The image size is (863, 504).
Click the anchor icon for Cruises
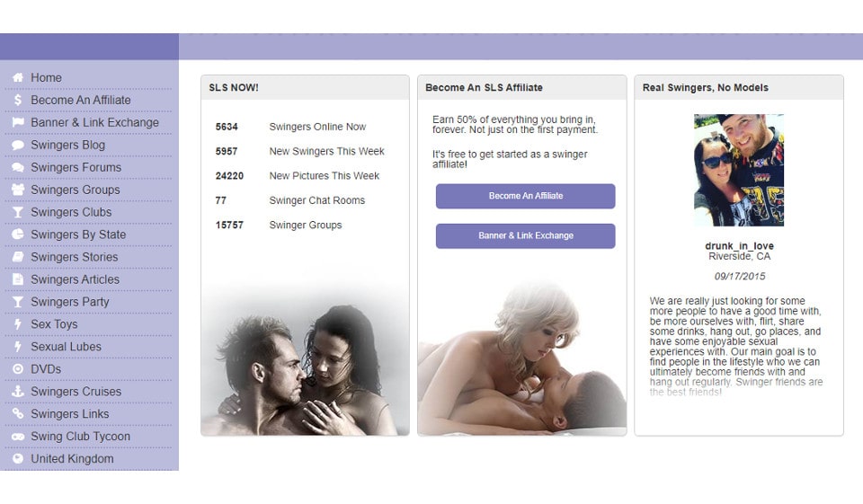tap(18, 392)
